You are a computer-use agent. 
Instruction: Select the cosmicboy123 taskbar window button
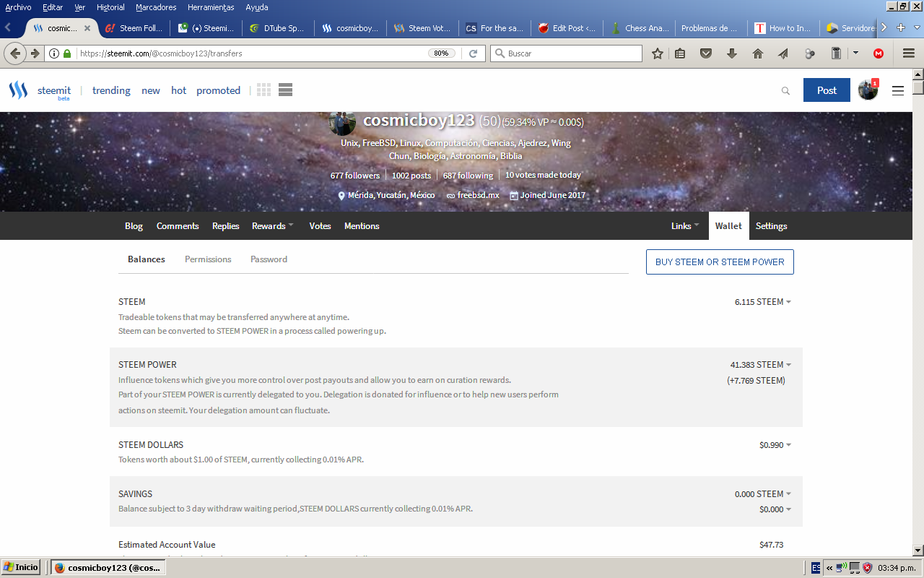108,568
